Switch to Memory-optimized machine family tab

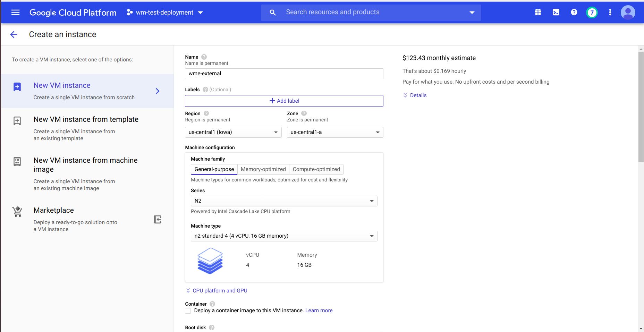click(263, 169)
